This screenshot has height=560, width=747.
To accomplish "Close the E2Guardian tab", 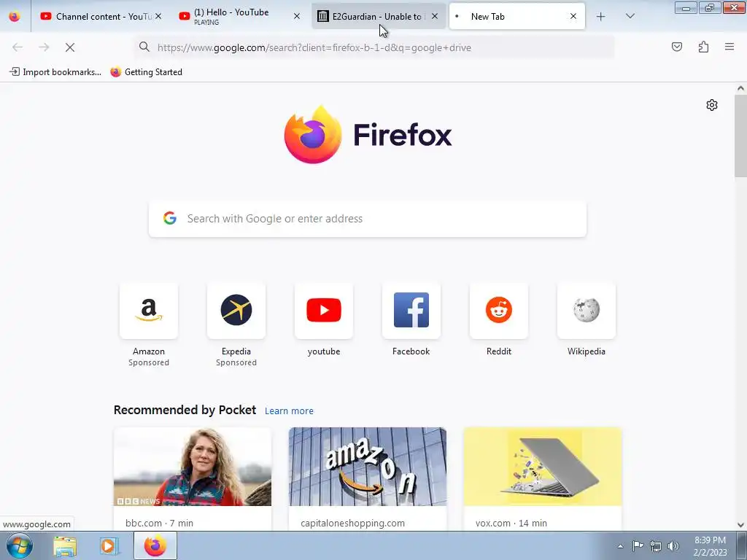I will (x=435, y=16).
